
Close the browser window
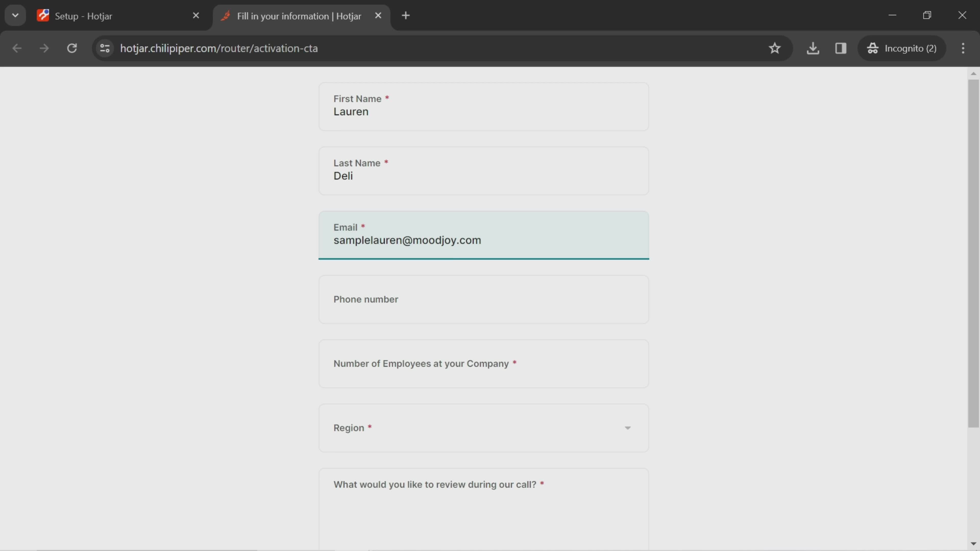[962, 15]
